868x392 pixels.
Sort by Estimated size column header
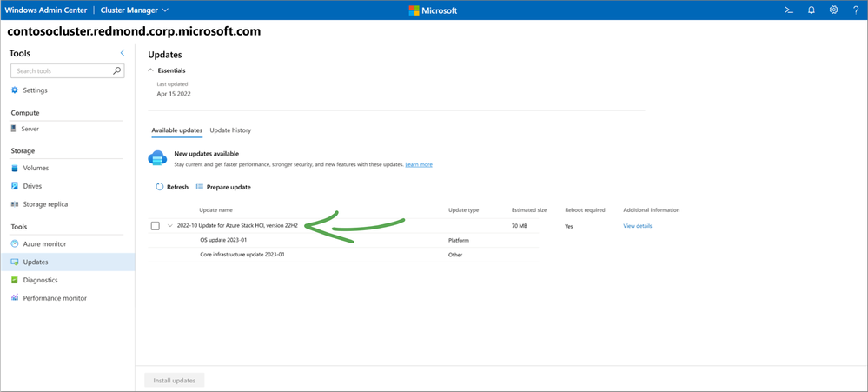(x=529, y=210)
